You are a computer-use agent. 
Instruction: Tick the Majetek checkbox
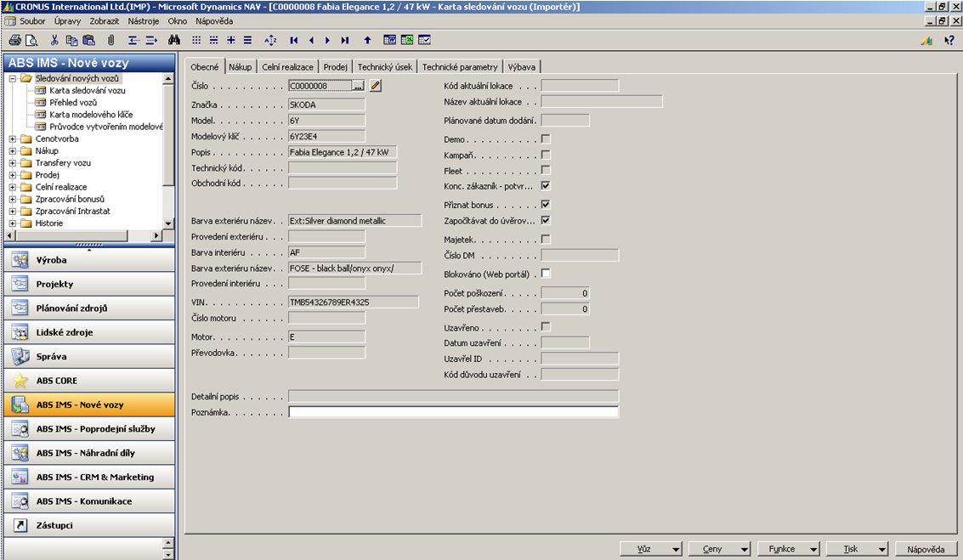tap(546, 239)
